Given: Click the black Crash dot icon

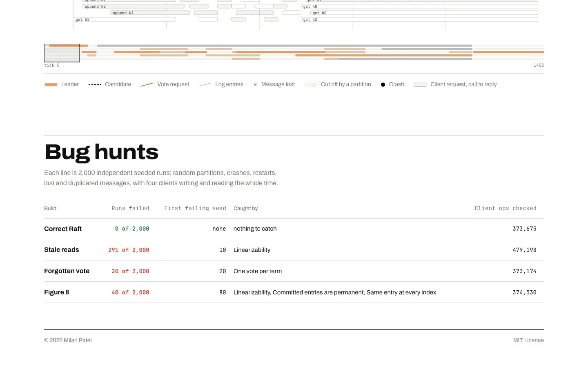Looking at the screenshot, I should point(383,85).
